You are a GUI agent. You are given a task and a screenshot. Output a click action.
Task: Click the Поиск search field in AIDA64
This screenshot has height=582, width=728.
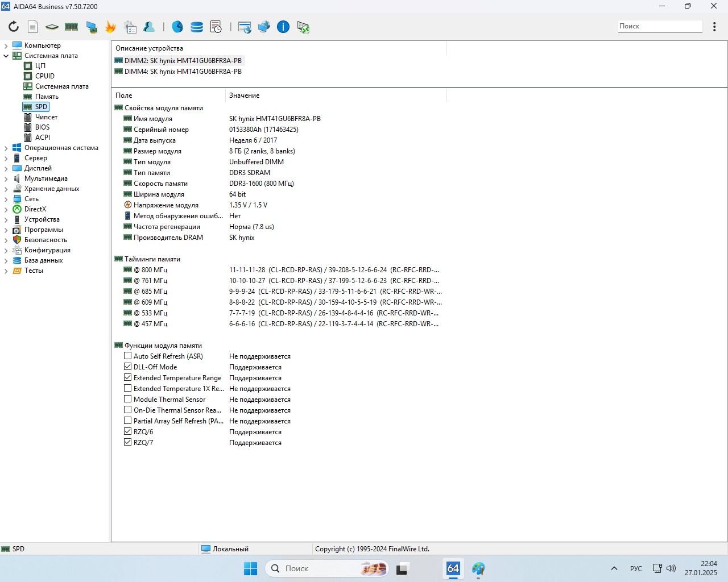tap(660, 26)
